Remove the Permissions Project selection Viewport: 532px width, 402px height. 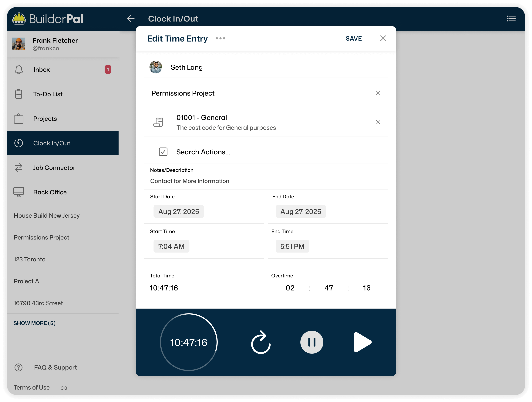[378, 93]
